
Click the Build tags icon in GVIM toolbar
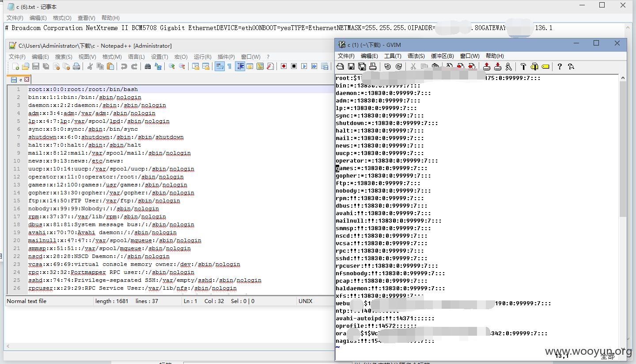pyautogui.click(x=534, y=67)
